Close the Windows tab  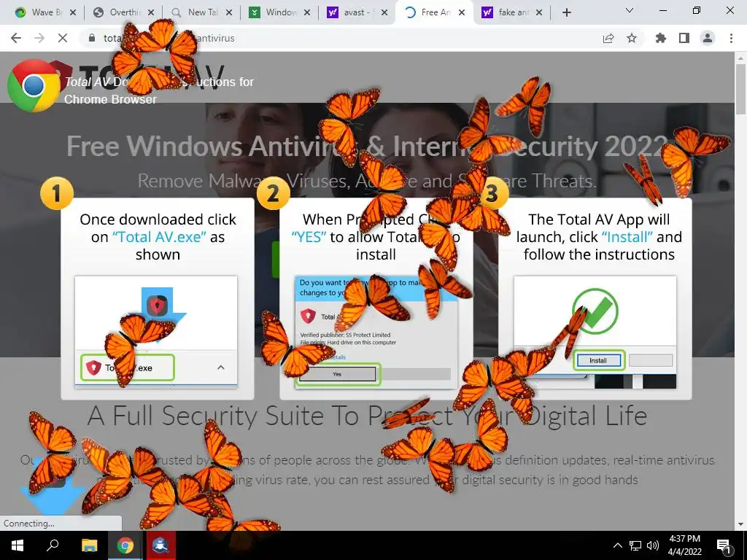pos(307,13)
